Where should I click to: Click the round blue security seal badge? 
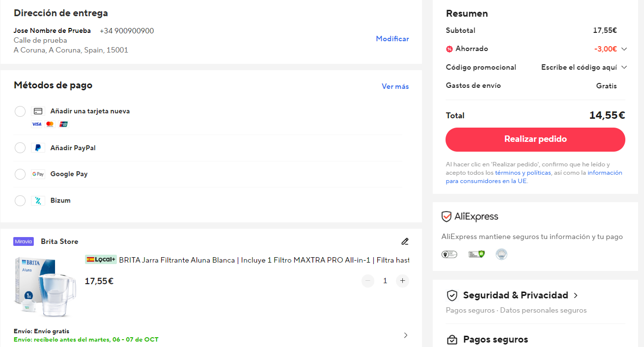501,254
